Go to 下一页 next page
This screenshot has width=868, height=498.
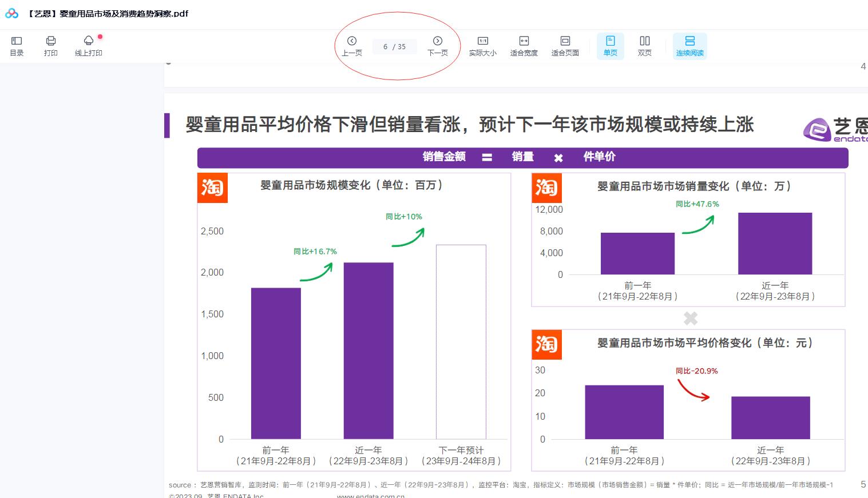point(438,46)
